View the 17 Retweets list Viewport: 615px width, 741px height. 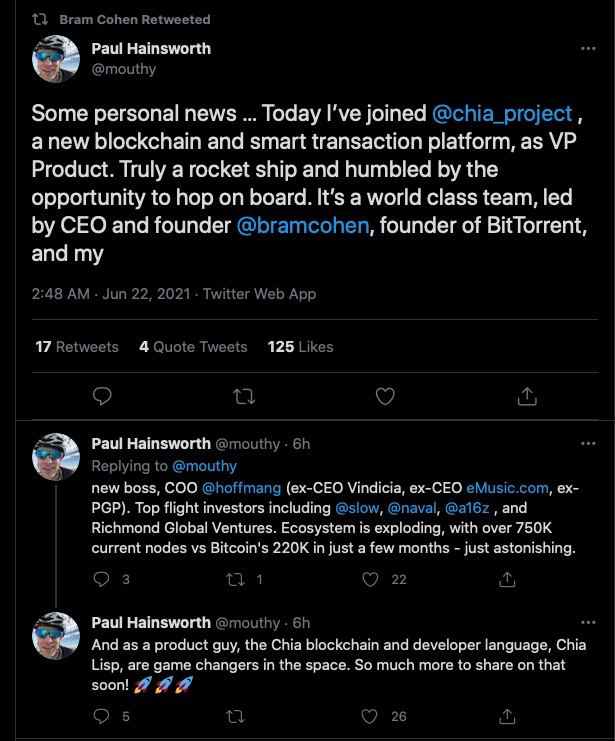[x=77, y=347]
